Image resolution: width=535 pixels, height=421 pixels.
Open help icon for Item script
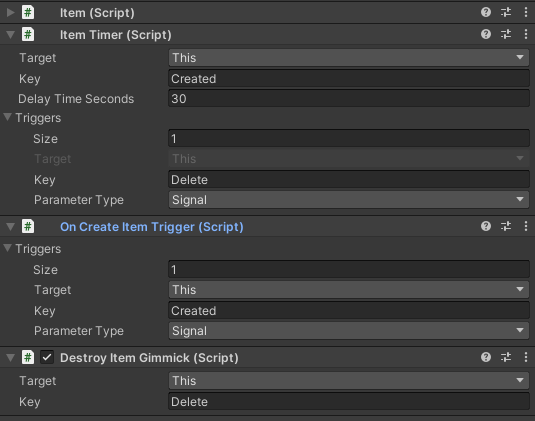coord(486,12)
